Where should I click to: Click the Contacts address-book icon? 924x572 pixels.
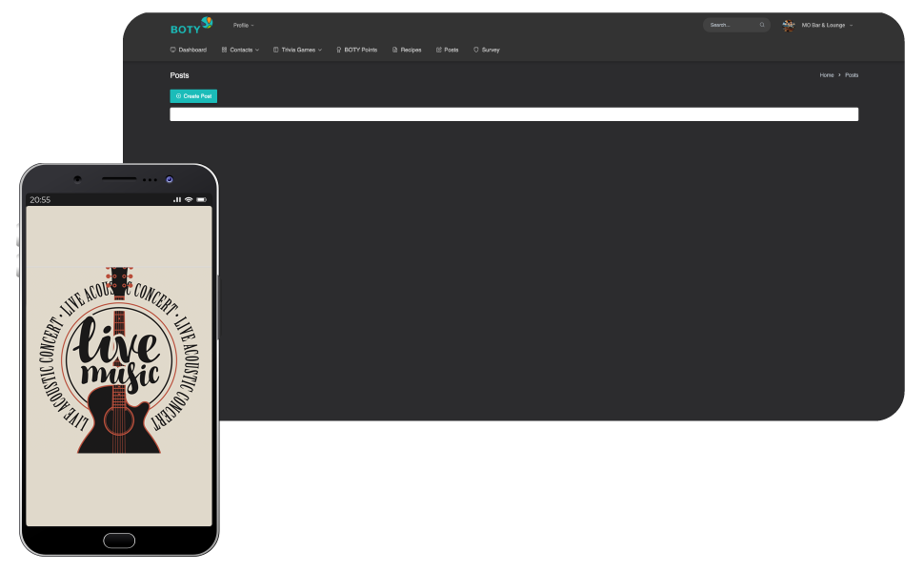(x=225, y=50)
